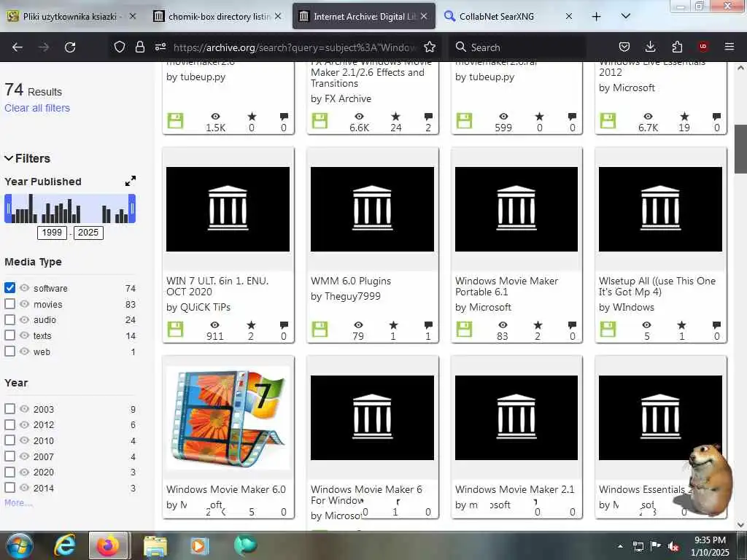
Task: Show hidden system tray icons arrow
Action: (620, 546)
